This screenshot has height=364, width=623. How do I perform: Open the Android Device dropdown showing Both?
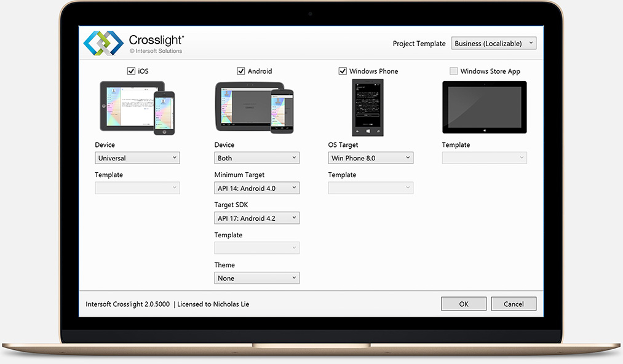(256, 157)
